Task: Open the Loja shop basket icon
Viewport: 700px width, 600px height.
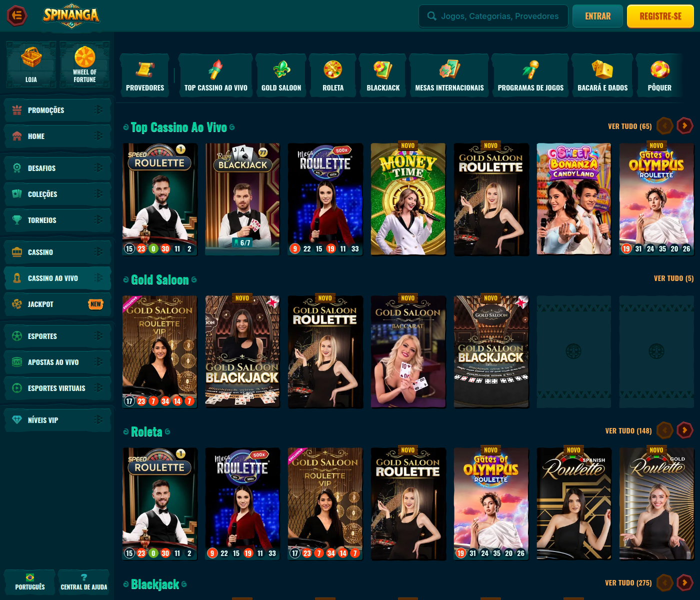Action: click(31, 58)
